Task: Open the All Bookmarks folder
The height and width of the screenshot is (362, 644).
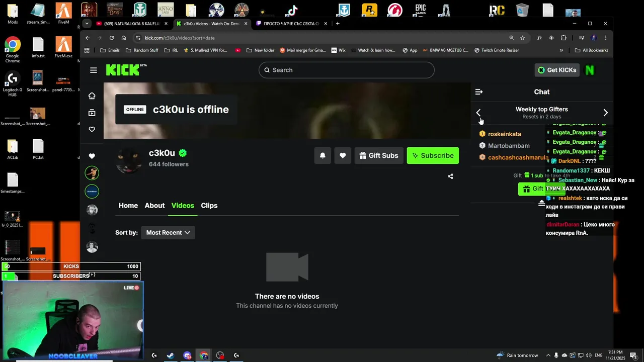Action: [x=591, y=50]
